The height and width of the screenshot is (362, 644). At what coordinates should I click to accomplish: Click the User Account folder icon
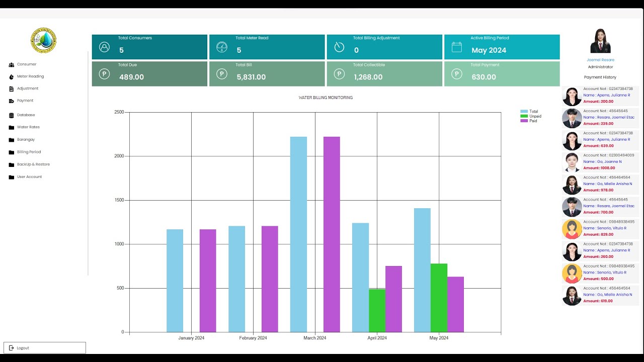tap(12, 177)
